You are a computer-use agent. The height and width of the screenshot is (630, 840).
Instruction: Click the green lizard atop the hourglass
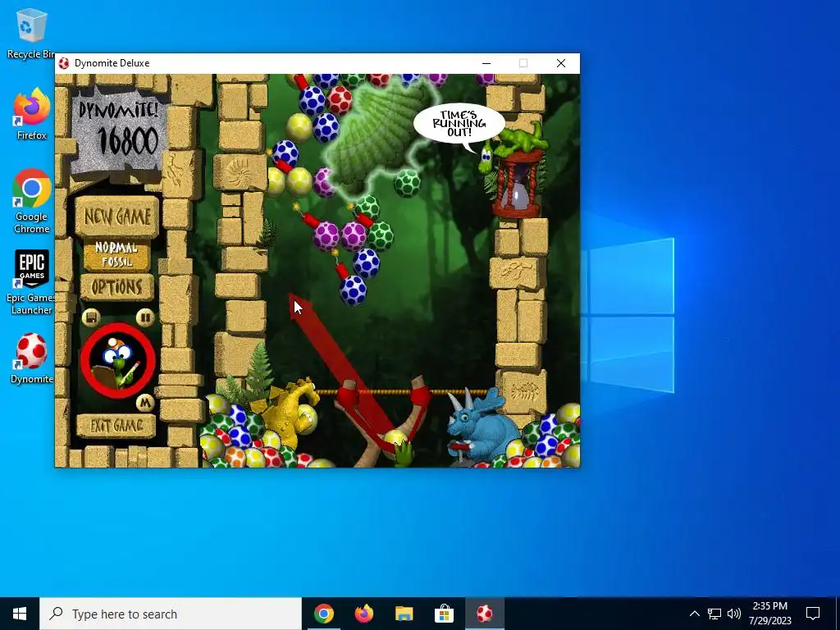(x=514, y=144)
